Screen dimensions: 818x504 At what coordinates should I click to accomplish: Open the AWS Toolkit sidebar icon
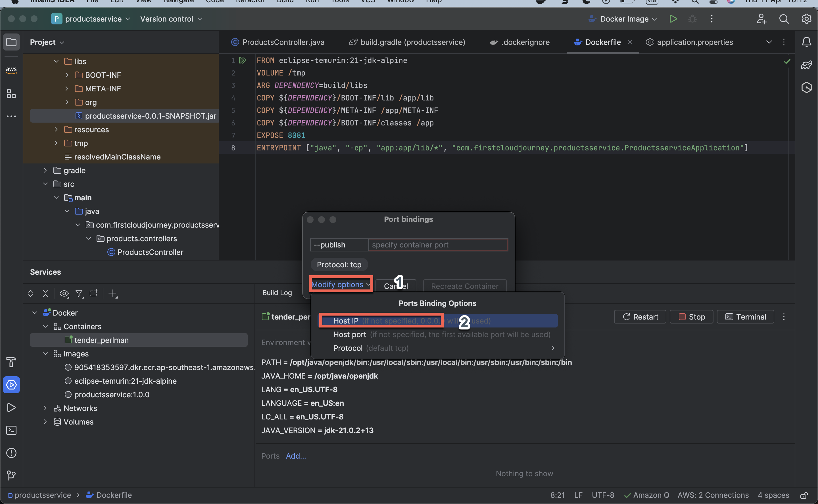[x=11, y=70]
